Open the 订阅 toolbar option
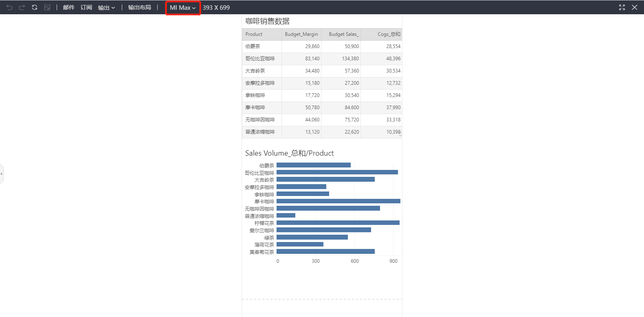644x317 pixels. pyautogui.click(x=86, y=7)
